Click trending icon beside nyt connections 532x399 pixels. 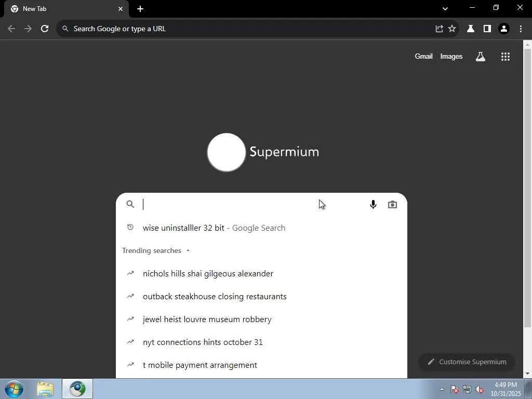coord(130,342)
